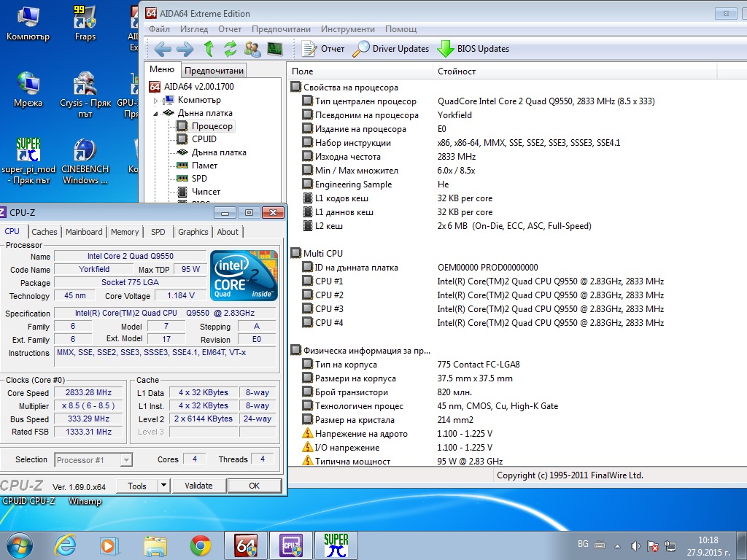Open Google Chrome from the taskbar

pyautogui.click(x=201, y=545)
